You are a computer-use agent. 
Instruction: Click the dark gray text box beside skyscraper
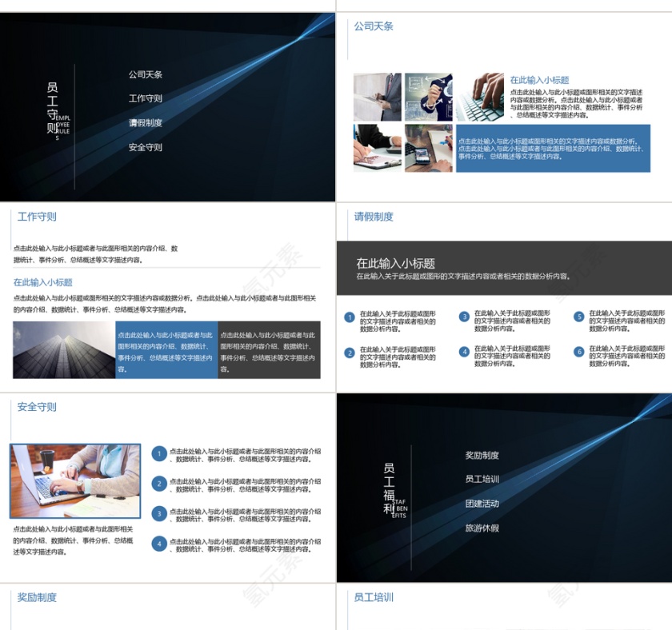(x=269, y=350)
